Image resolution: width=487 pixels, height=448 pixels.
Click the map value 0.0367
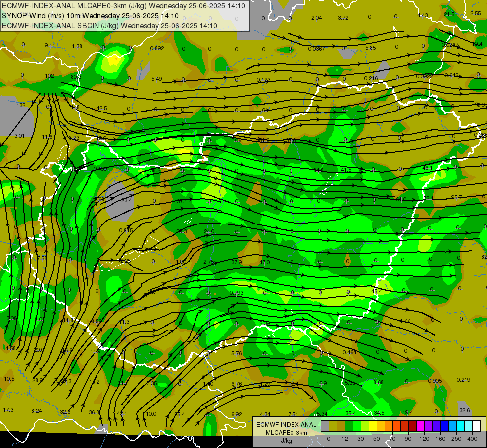[x=316, y=49]
